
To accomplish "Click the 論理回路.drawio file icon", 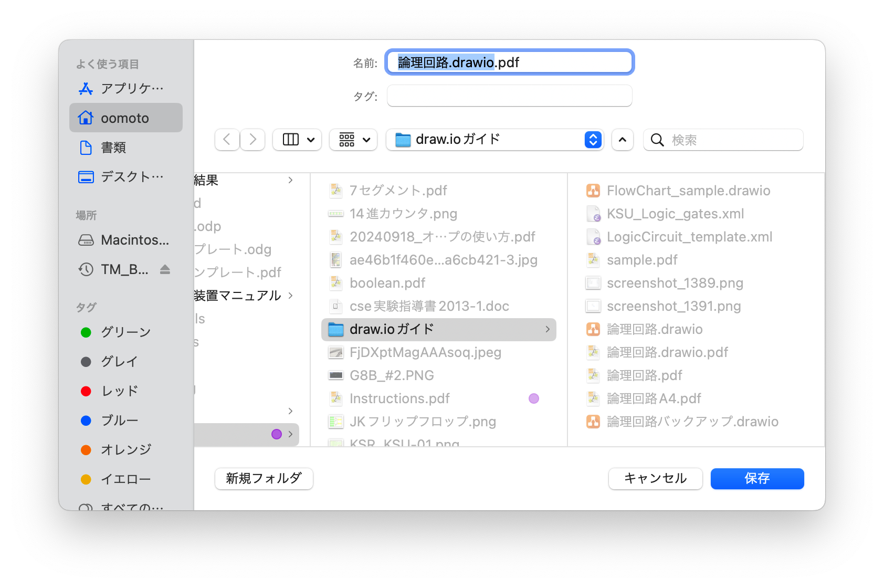I will click(x=593, y=329).
